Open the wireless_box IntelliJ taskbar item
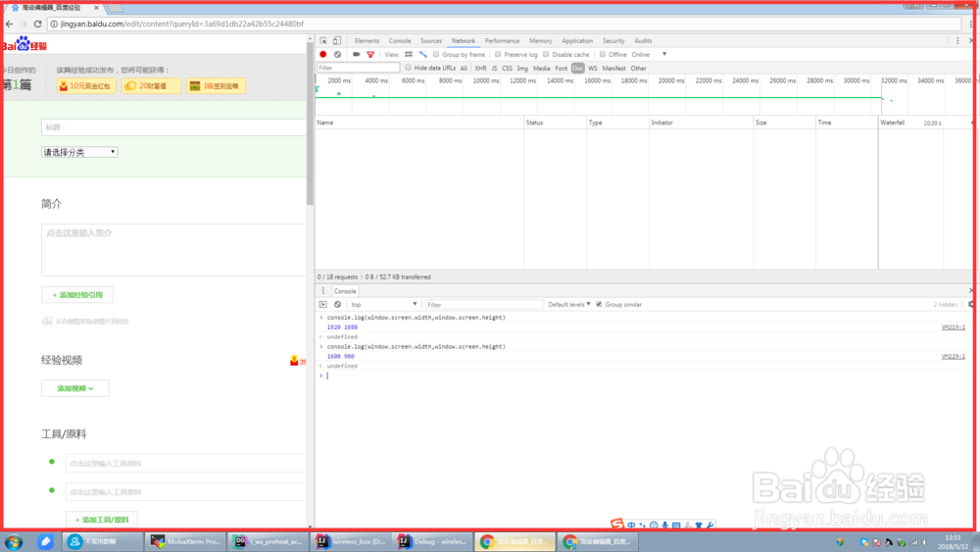Image resolution: width=980 pixels, height=552 pixels. [351, 541]
